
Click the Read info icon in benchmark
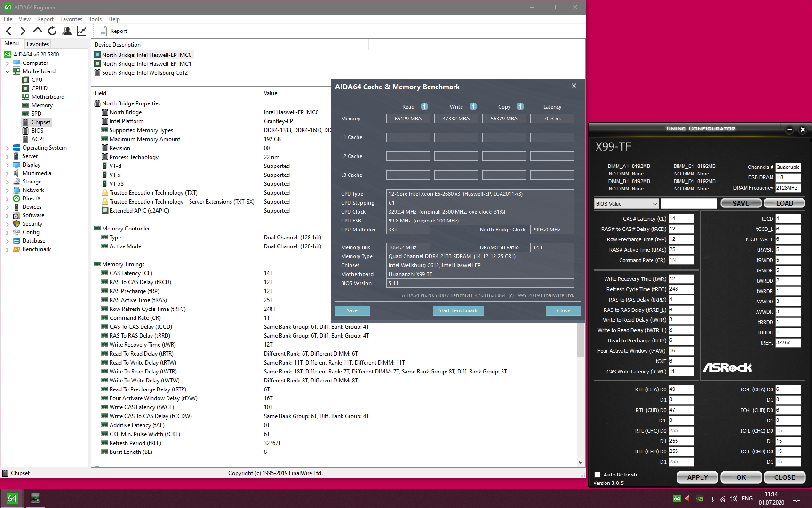(x=424, y=106)
